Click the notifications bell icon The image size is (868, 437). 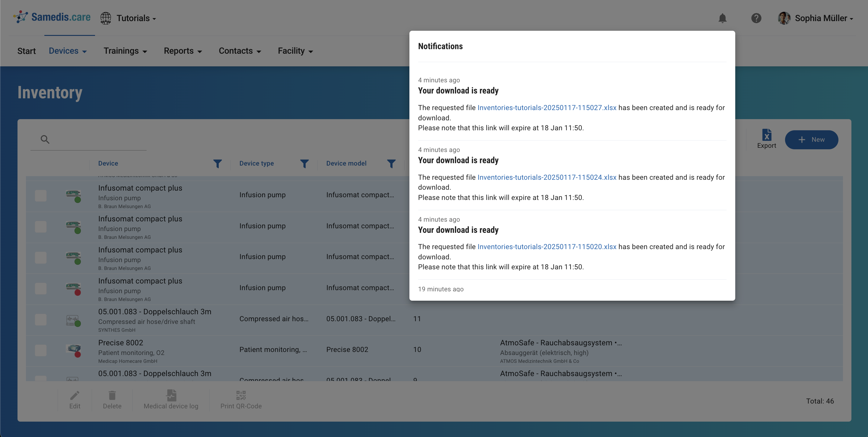pos(722,18)
